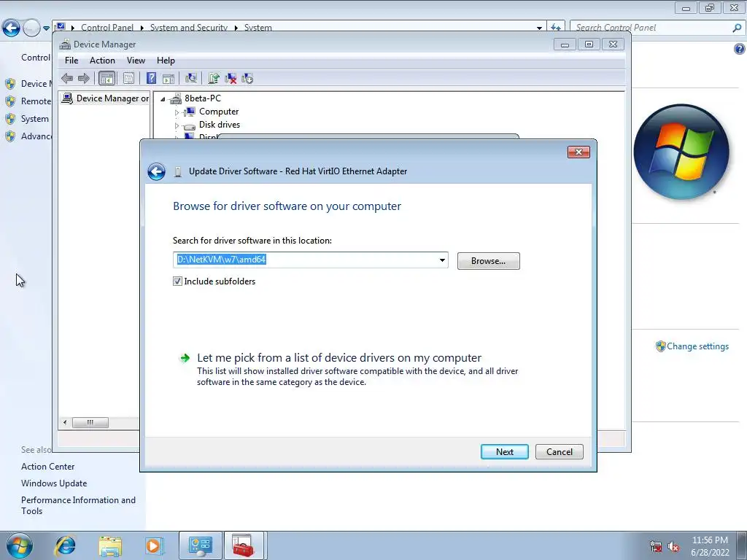Click the Control Panel taskbar button
The width and height of the screenshot is (747, 560).
pos(200,545)
